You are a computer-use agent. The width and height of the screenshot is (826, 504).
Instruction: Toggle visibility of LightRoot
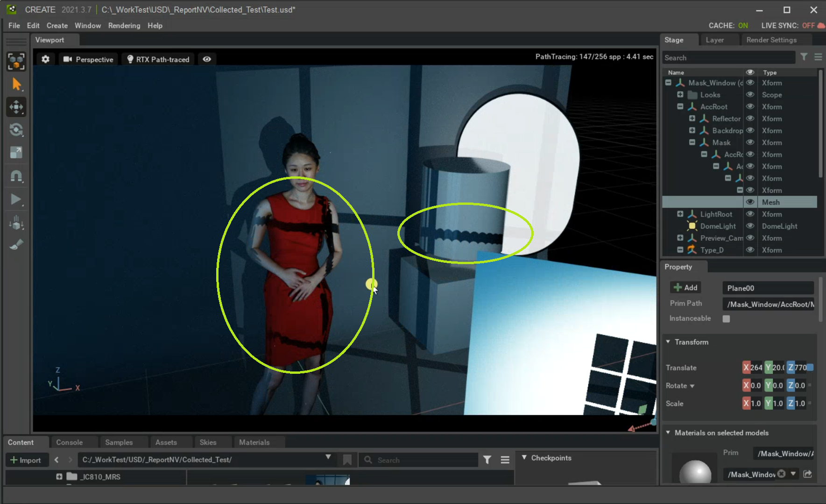[x=750, y=214]
